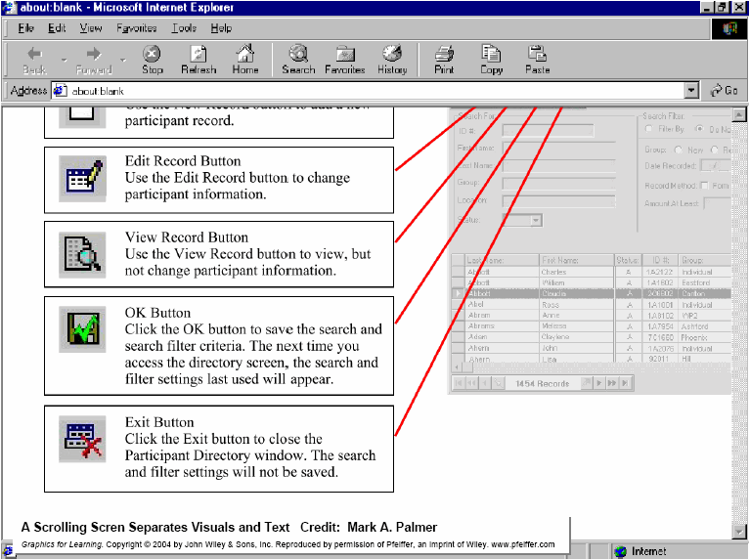
Task: Click the 1454 Records counter text
Action: coord(542,383)
